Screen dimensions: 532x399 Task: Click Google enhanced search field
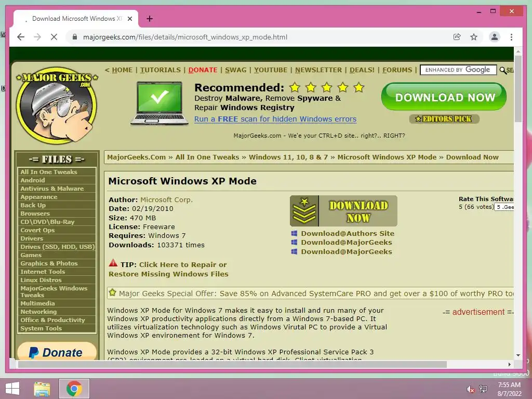pyautogui.click(x=458, y=70)
